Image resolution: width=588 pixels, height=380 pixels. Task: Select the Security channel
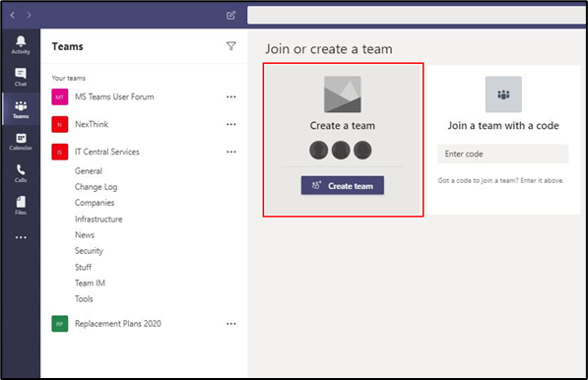pos(89,251)
